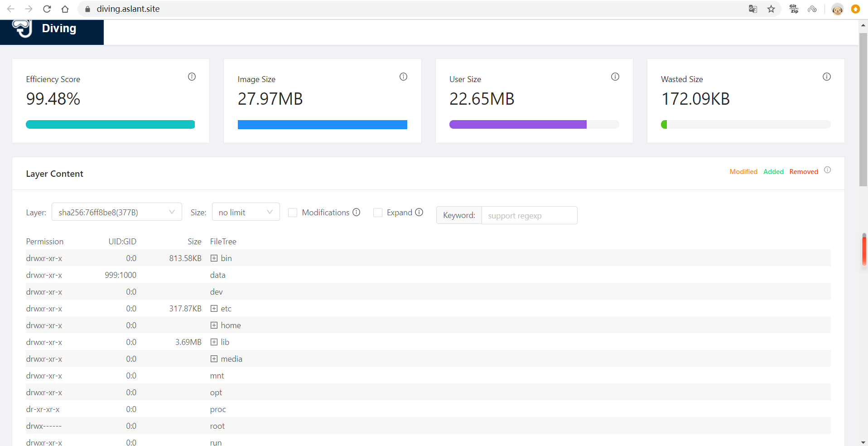The image size is (868, 446).
Task: Click the User Size info icon
Action: [615, 77]
